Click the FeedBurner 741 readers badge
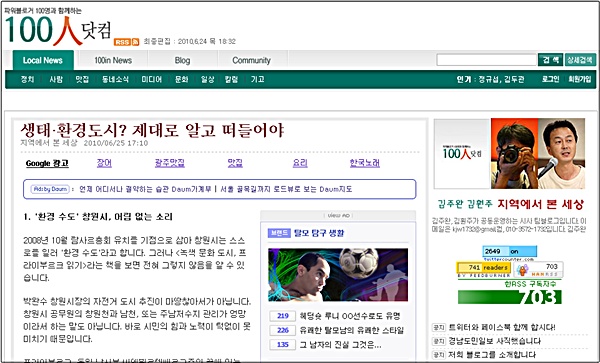Image resolution: width=600 pixels, height=363 pixels. 483,268
